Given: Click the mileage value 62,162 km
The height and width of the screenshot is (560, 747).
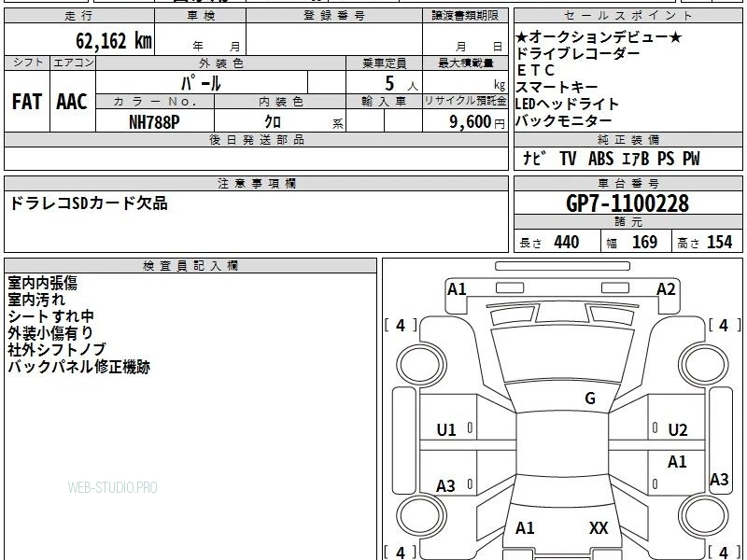Looking at the screenshot, I should pos(114,40).
